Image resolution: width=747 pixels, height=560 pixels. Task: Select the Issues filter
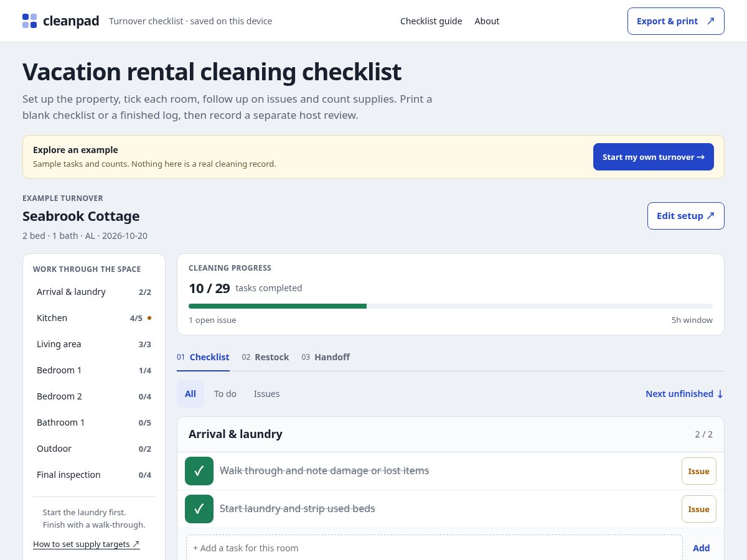pyautogui.click(x=266, y=394)
